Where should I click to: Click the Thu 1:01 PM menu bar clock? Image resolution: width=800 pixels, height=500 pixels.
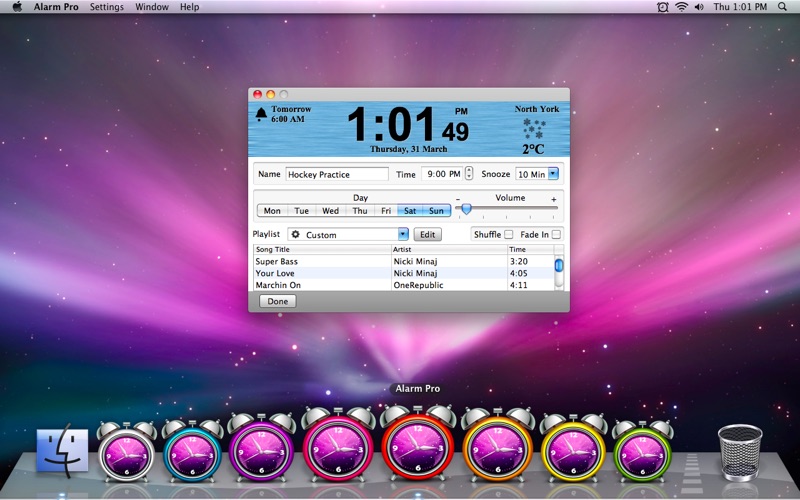point(740,7)
